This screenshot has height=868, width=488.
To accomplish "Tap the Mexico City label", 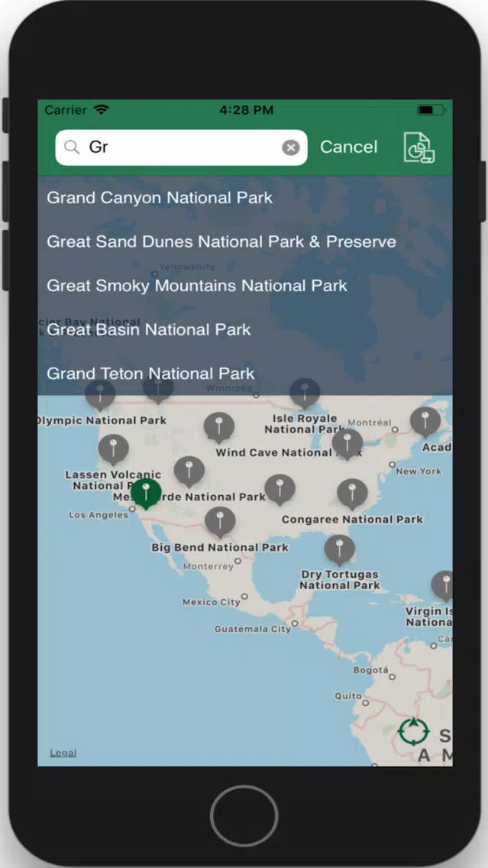I will click(212, 602).
